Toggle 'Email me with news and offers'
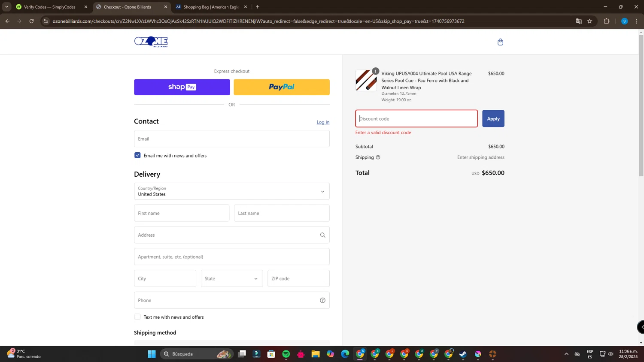644x362 pixels. pos(137,155)
